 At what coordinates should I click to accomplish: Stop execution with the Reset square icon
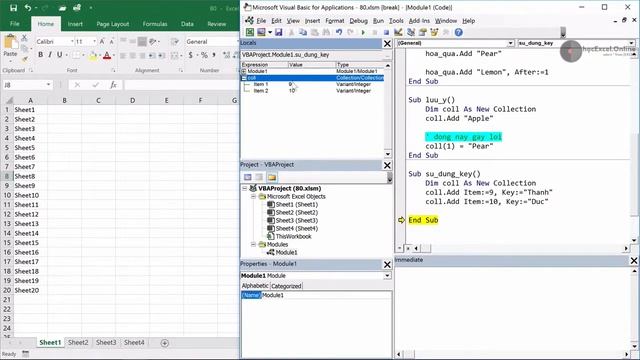pyautogui.click(x=386, y=32)
